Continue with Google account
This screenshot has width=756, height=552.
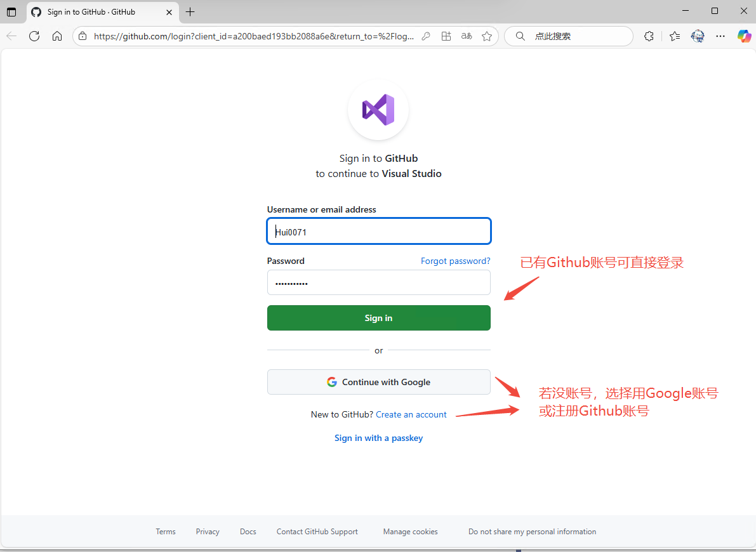378,382
